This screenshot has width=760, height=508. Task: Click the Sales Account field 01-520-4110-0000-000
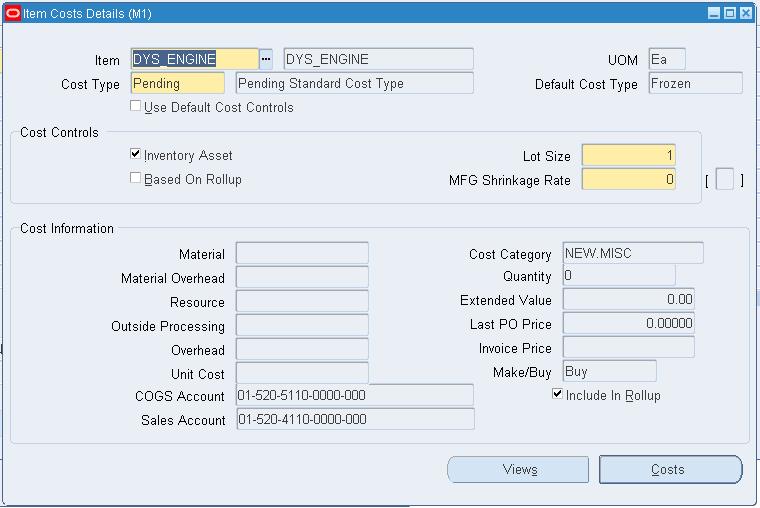[x=355, y=419]
